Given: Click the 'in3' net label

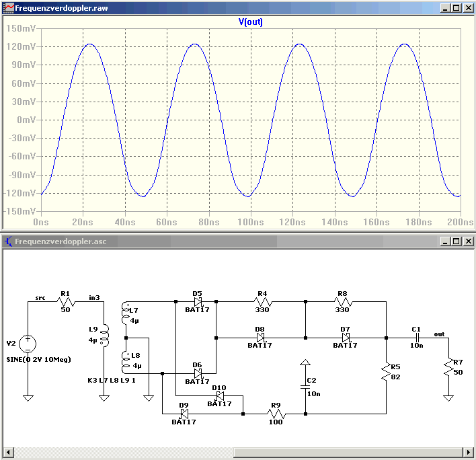Looking at the screenshot, I should click(x=94, y=297).
